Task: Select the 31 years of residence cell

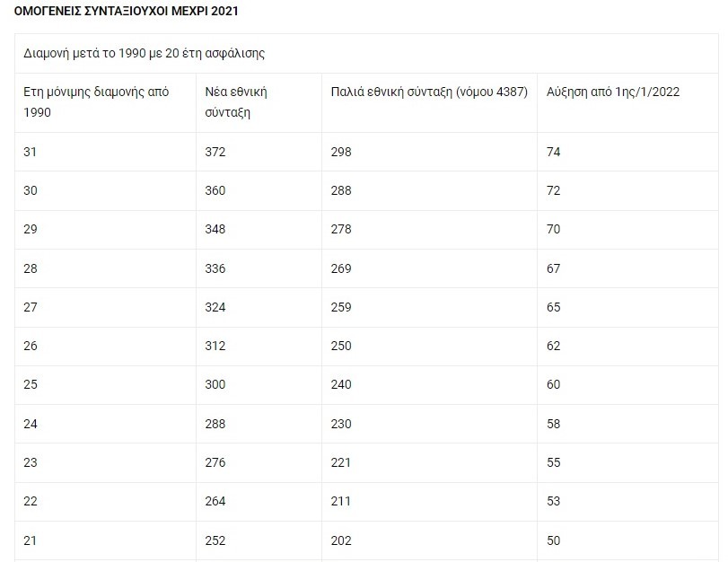Action: click(31, 153)
